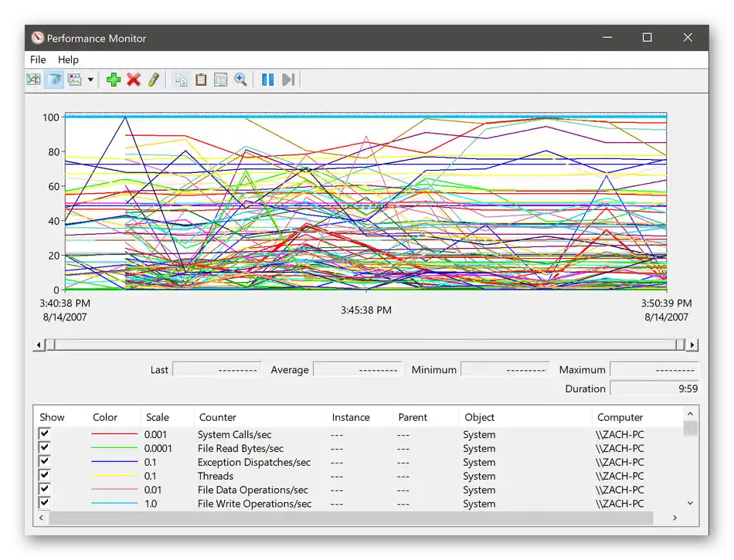Click the Zoom magnifier icon
This screenshot has height=560, width=734.
coord(240,80)
